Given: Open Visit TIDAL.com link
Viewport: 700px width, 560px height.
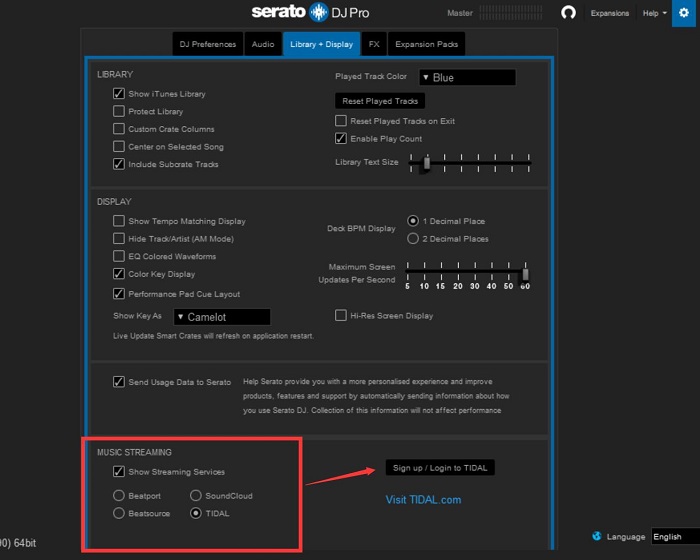Looking at the screenshot, I should click(x=423, y=500).
